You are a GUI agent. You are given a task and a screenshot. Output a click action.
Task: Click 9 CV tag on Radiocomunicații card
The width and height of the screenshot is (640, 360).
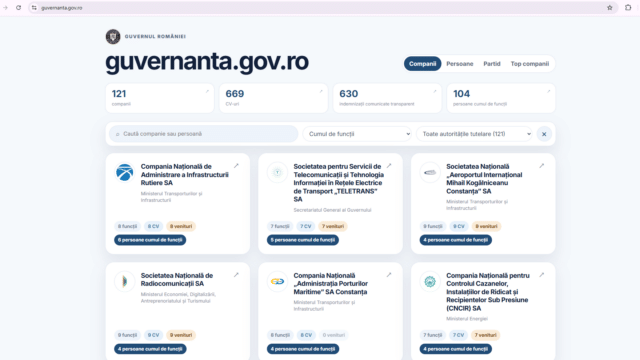(x=153, y=335)
